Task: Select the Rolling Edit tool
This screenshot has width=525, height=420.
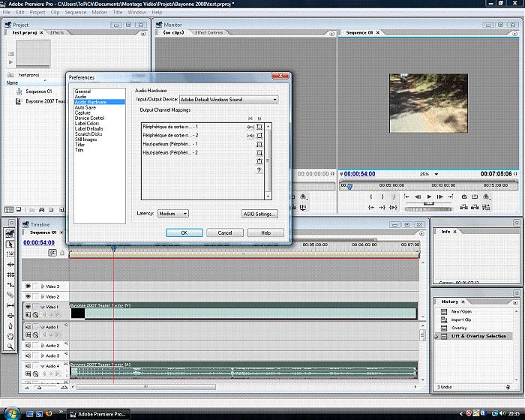Action: pos(10,274)
